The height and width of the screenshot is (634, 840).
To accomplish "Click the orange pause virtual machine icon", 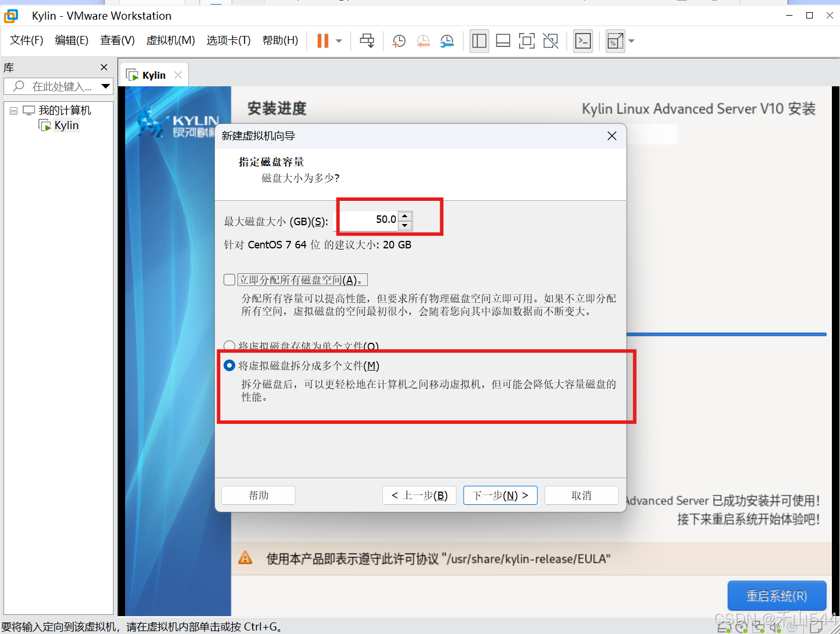I will (323, 41).
